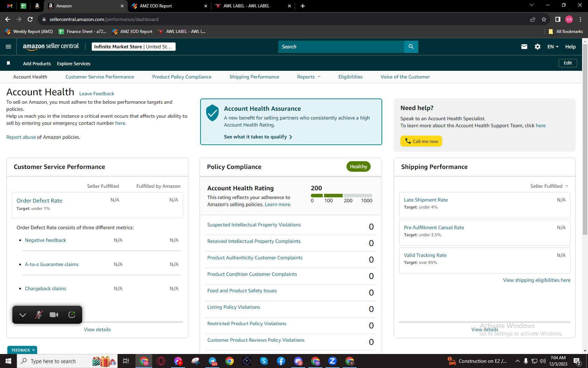588x368 pixels.
Task: Open the Customer Service Performance tab
Action: 100,77
